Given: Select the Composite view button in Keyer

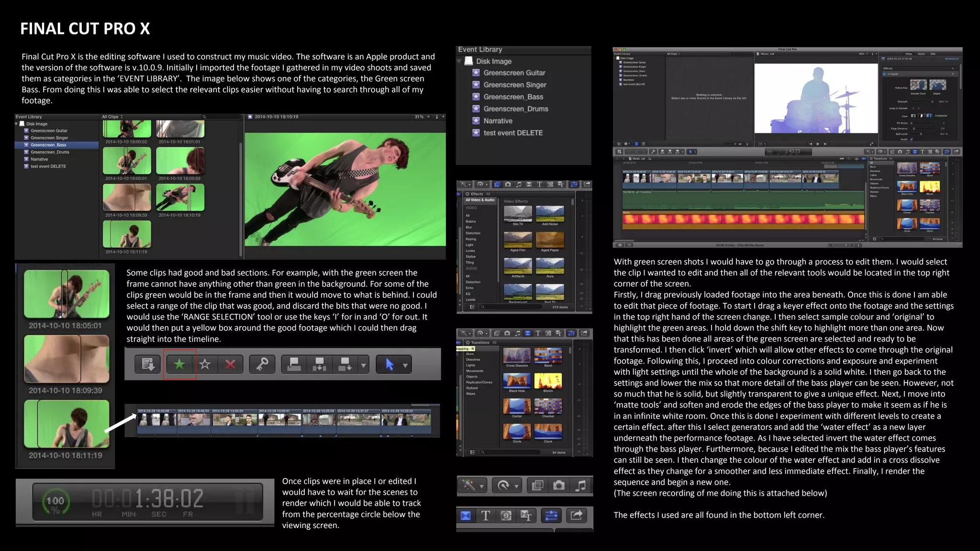Looking at the screenshot, I should click(x=929, y=116).
